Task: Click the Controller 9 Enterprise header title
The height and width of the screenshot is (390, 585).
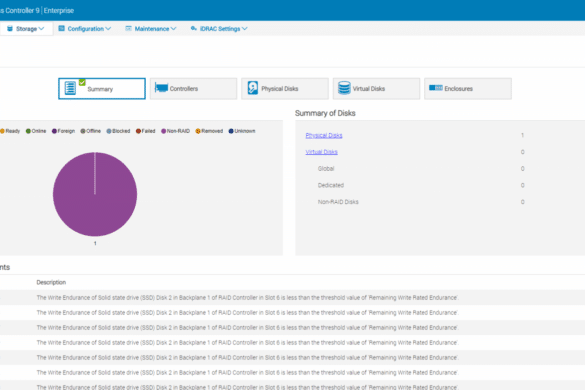Action: [x=37, y=10]
